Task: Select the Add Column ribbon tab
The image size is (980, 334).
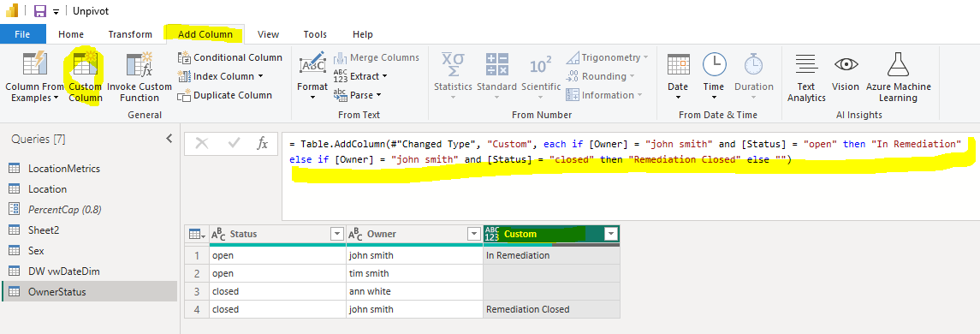Action: pyautogui.click(x=205, y=34)
